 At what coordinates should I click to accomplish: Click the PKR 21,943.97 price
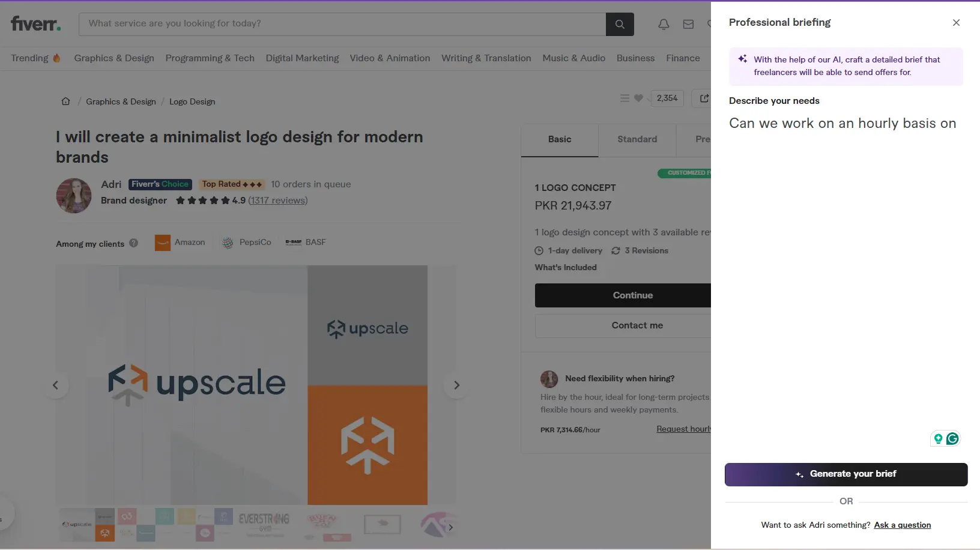click(573, 206)
